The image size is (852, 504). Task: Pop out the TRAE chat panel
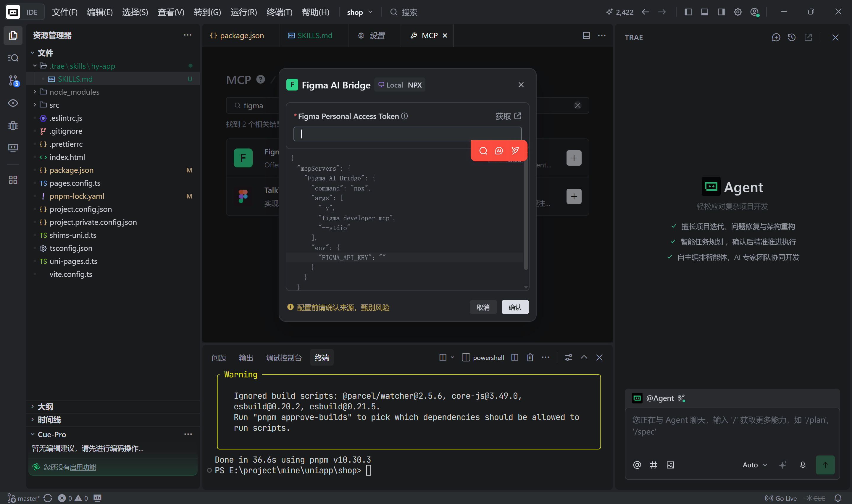click(808, 37)
